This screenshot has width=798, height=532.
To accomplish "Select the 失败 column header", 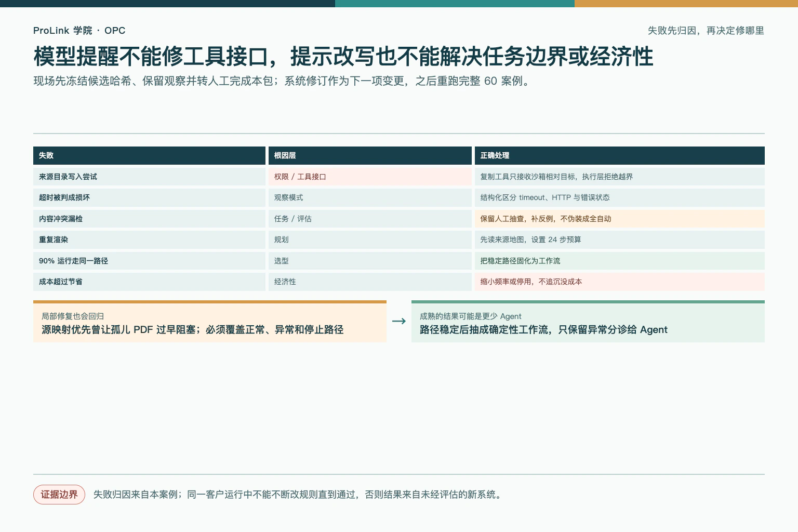I will coord(149,155).
